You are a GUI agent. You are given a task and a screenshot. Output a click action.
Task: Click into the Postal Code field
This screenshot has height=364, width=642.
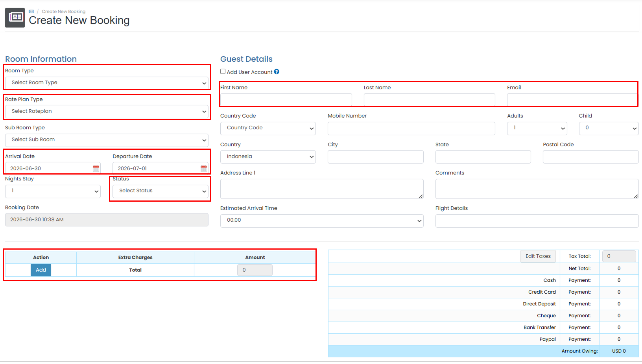point(590,157)
